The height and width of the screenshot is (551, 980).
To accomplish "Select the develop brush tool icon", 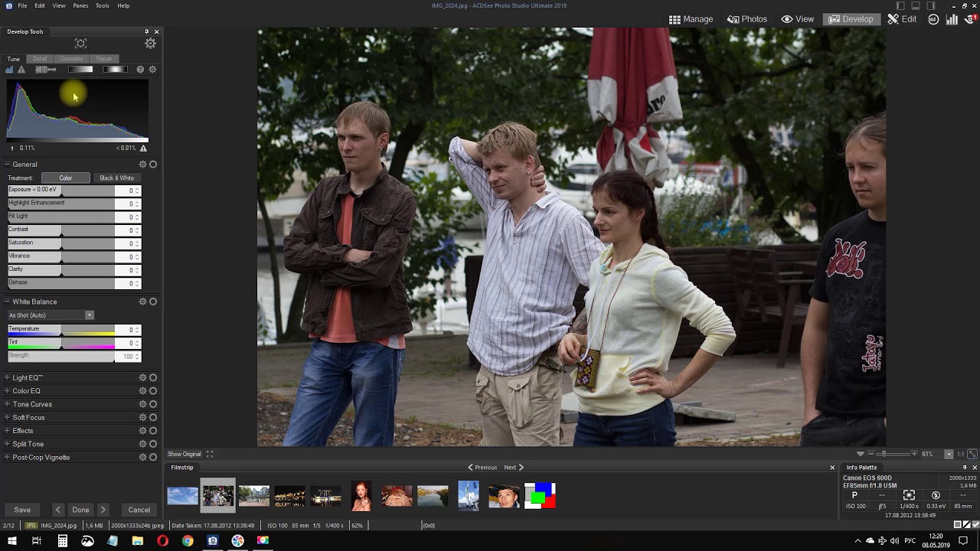I will coord(46,70).
